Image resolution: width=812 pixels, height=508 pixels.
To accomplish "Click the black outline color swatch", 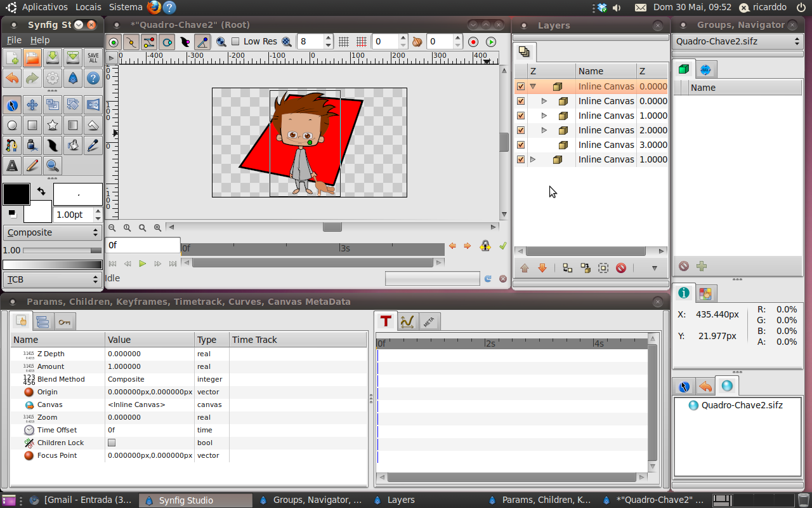I will click(16, 194).
